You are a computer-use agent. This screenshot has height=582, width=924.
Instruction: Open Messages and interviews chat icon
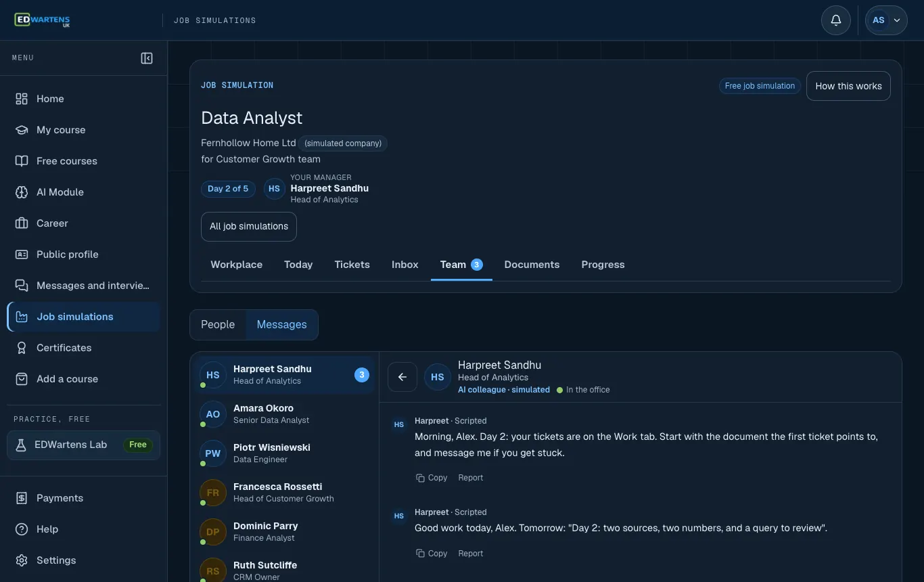point(22,286)
